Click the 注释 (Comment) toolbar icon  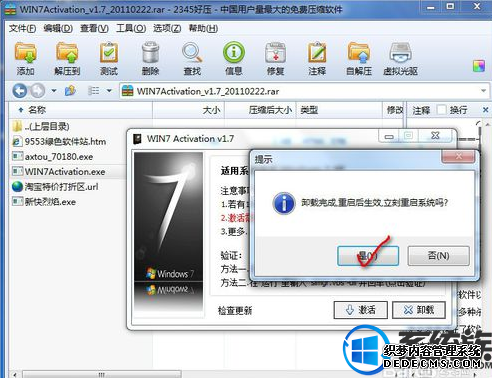pyautogui.click(x=317, y=58)
